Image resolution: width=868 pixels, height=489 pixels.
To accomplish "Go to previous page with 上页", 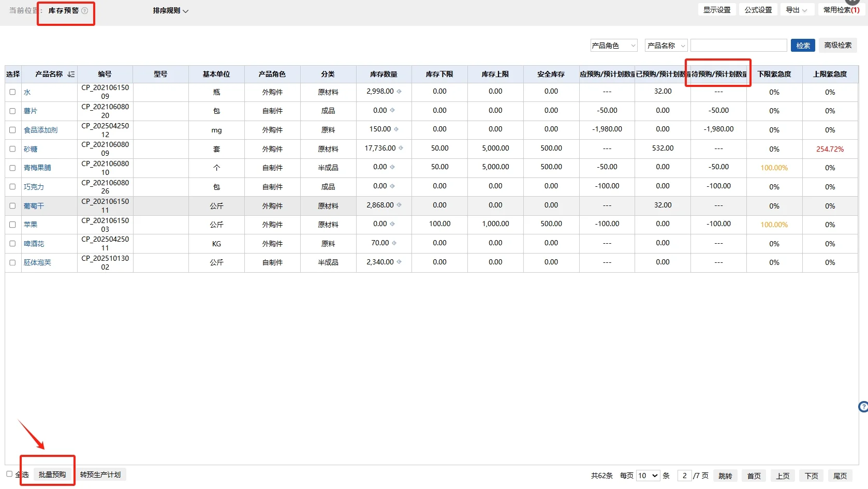I will 783,476.
